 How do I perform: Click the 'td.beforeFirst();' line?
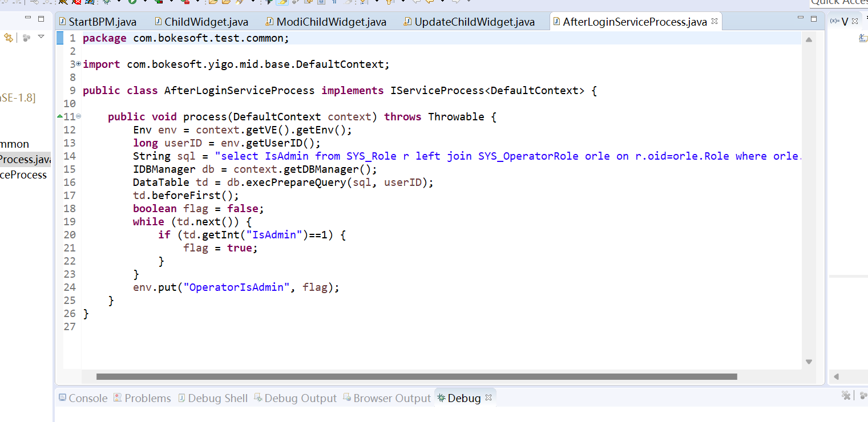(186, 195)
